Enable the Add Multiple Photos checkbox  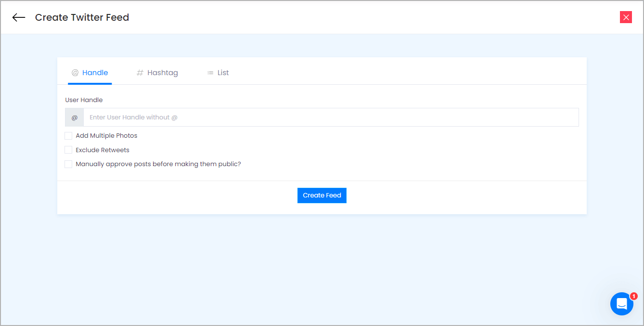(68, 136)
